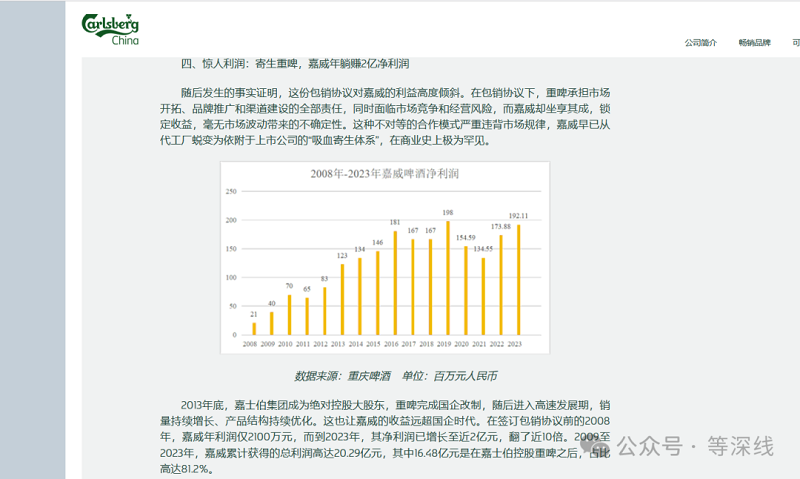800x479 pixels.
Task: Click the 2008年-2023年嘉威啤酒净利润 chart image
Action: 385,258
